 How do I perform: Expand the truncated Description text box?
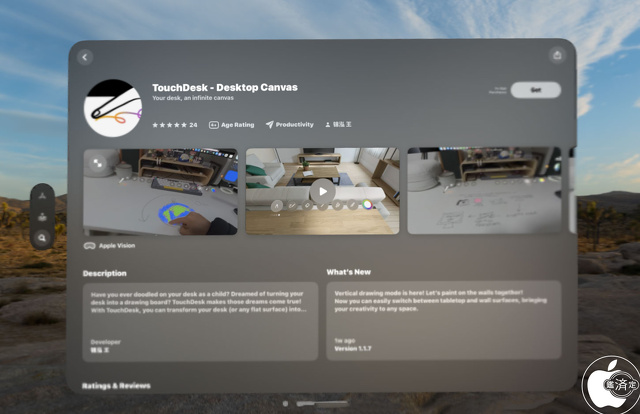point(200,321)
